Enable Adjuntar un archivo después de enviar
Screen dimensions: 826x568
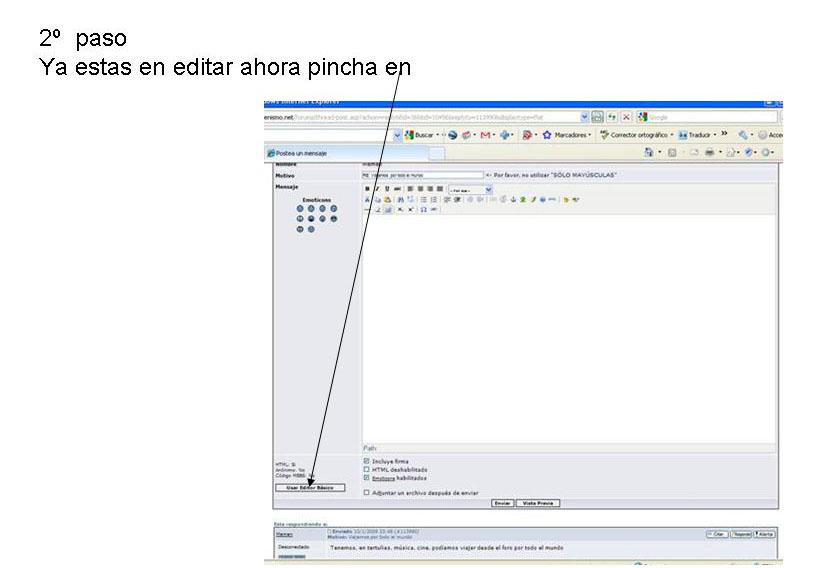(367, 492)
